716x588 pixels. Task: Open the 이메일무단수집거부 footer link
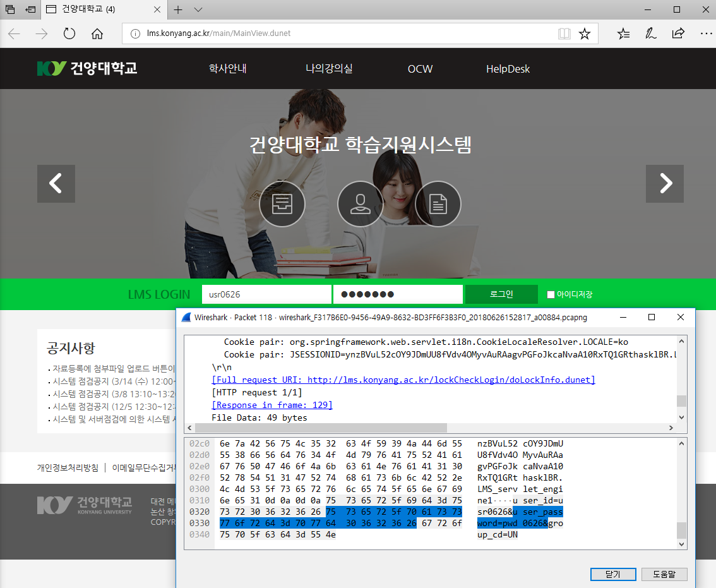pyautogui.click(x=144, y=467)
